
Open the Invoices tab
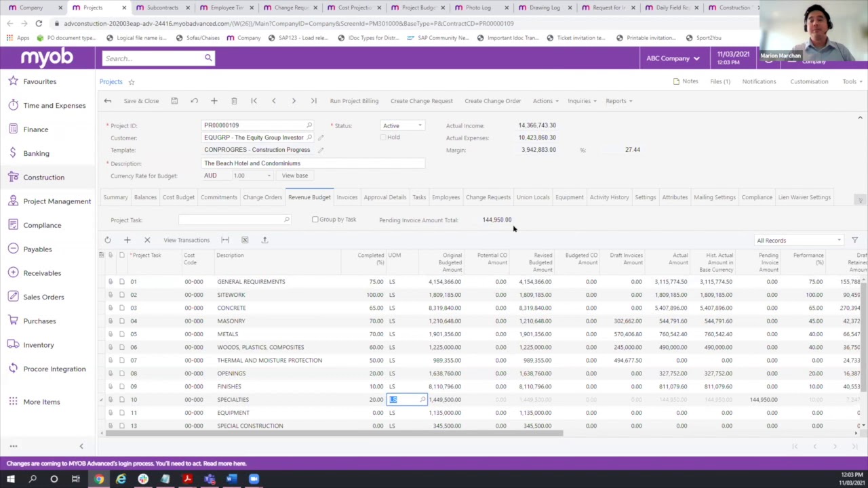tap(347, 197)
